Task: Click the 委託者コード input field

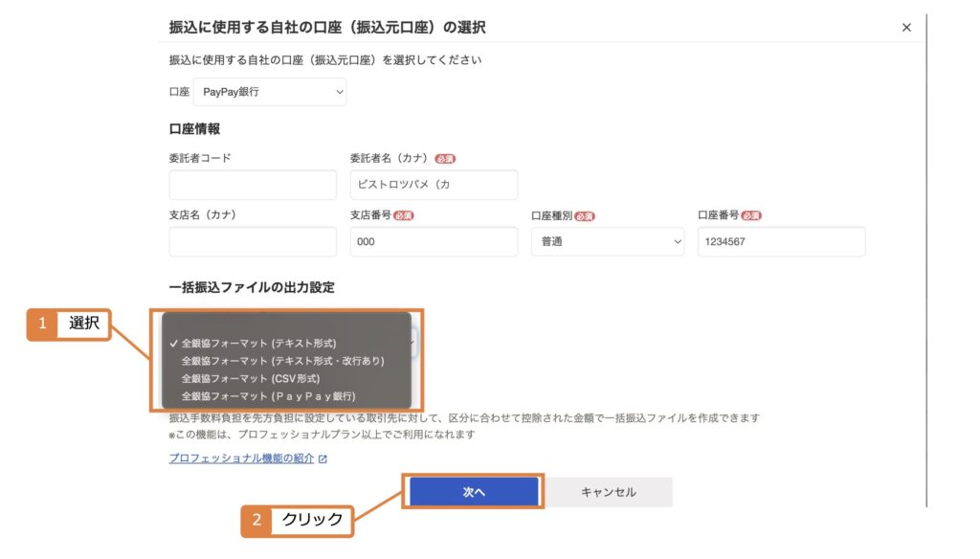Action: [253, 185]
